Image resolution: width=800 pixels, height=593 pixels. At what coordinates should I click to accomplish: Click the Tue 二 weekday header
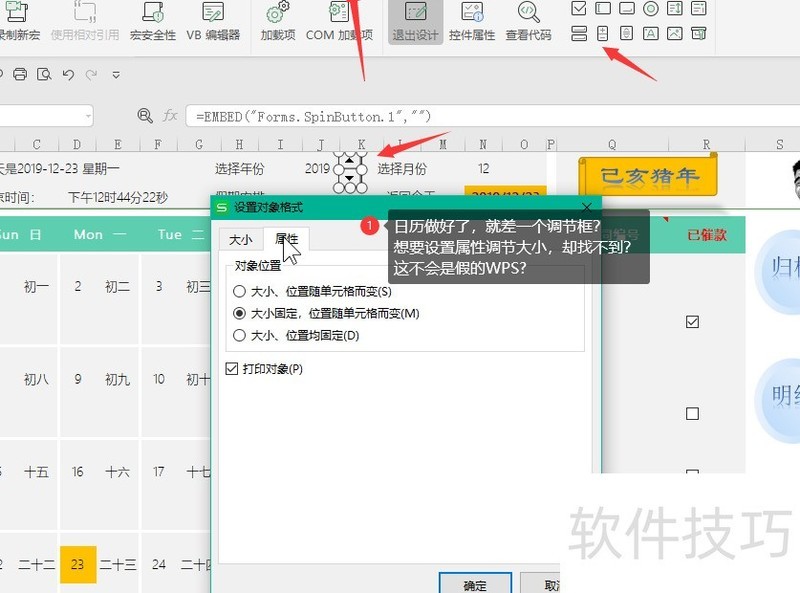coord(181,235)
